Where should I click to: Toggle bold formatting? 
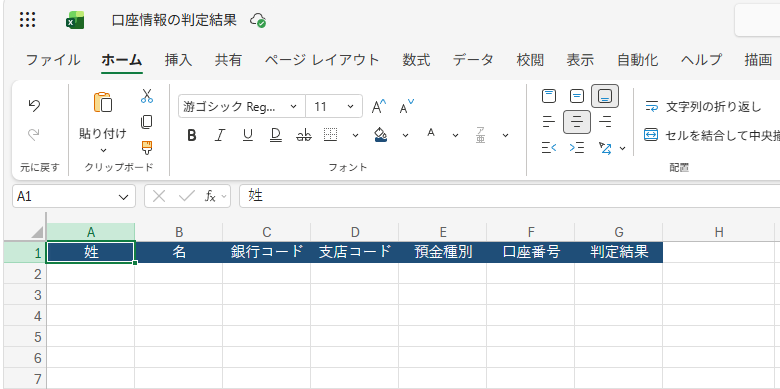[192, 135]
